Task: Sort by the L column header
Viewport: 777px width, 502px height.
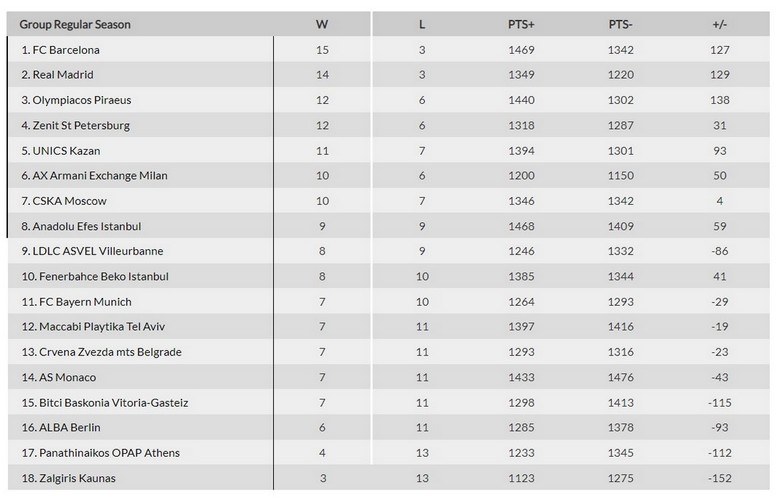Action: (x=421, y=24)
